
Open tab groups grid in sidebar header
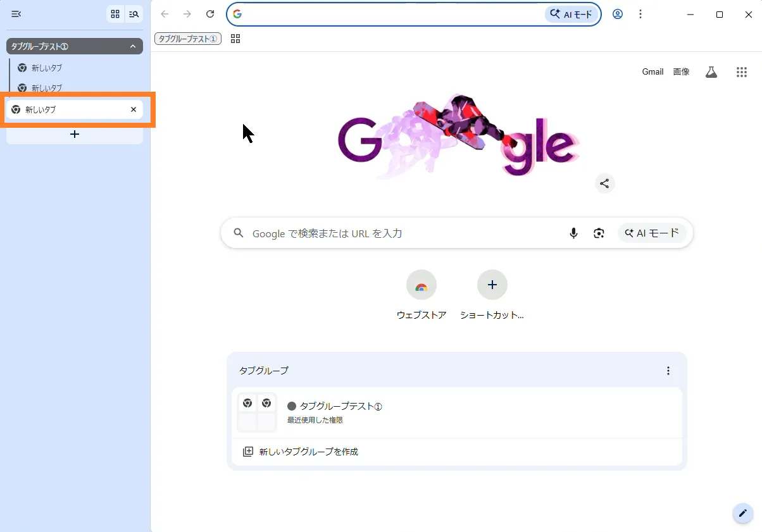115,14
